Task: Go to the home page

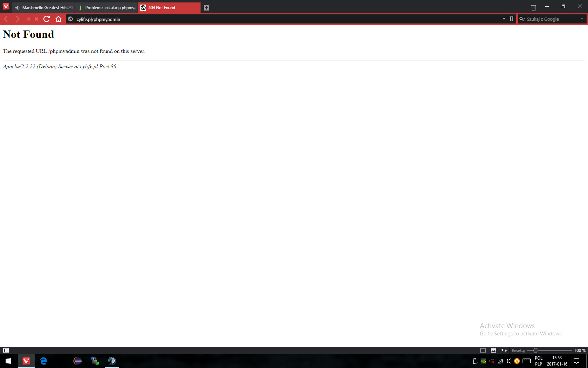Action: coord(58,19)
